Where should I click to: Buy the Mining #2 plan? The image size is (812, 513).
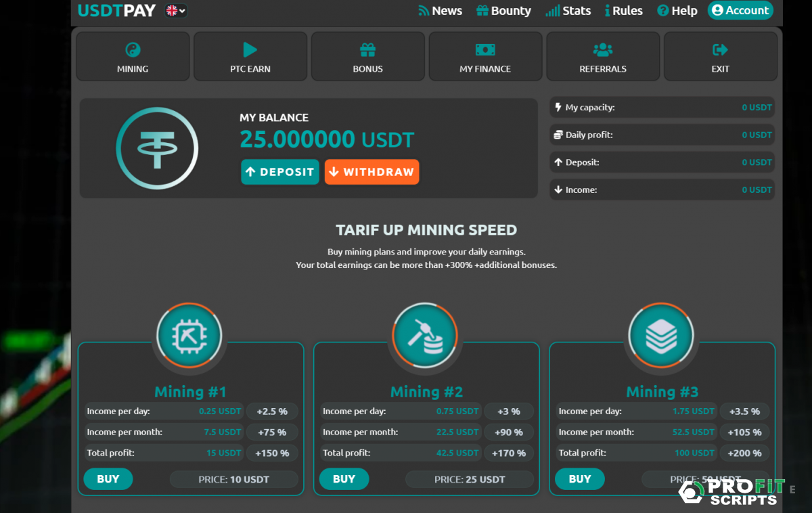pos(344,479)
